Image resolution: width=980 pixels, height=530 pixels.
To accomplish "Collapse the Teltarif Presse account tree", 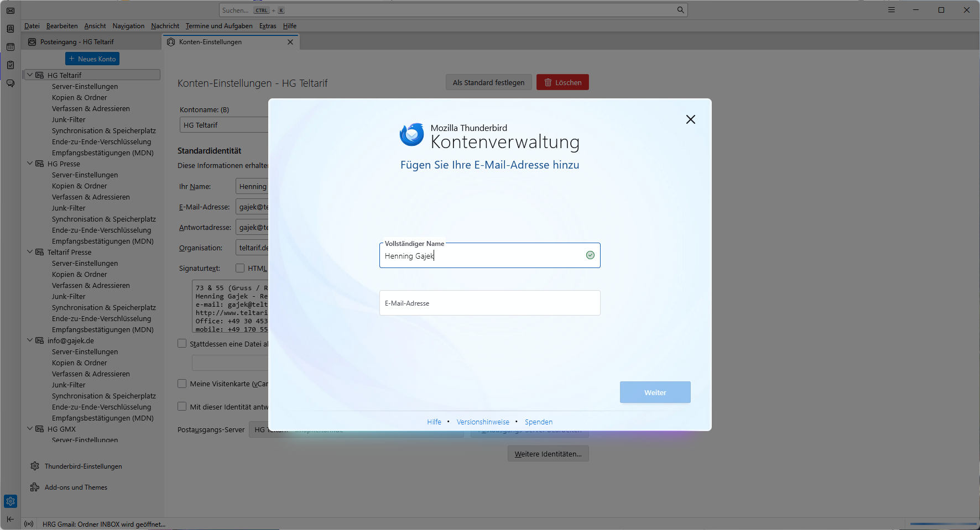I will point(30,252).
